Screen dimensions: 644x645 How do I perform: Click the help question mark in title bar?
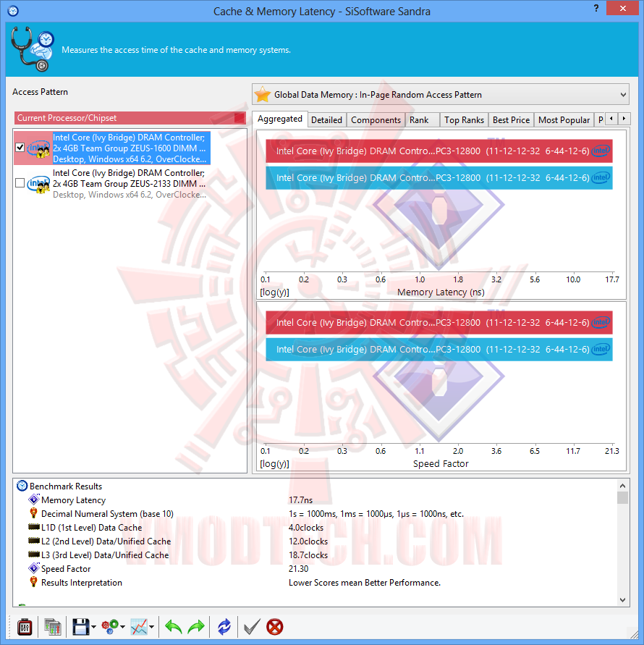click(596, 8)
